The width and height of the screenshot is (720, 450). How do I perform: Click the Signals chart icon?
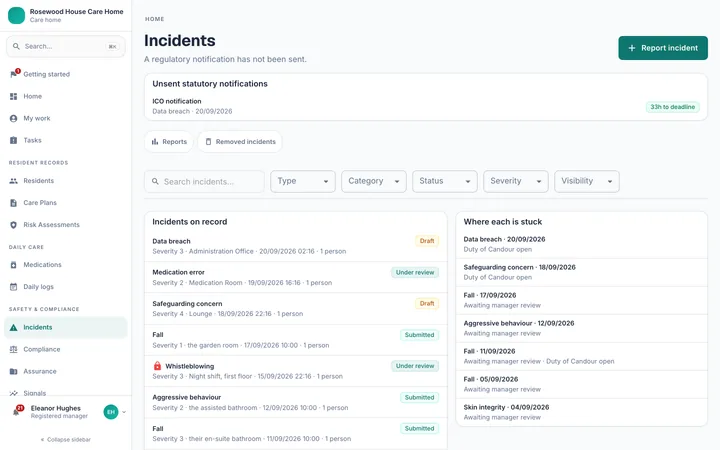point(13,393)
